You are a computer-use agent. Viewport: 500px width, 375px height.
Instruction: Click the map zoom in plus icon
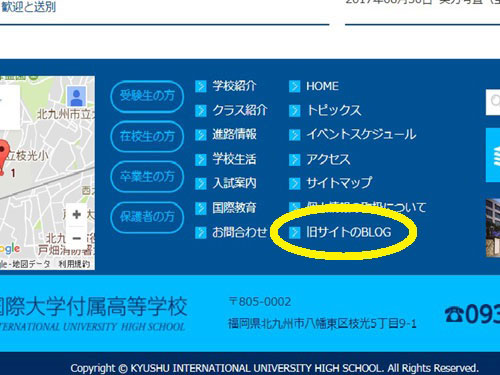click(x=77, y=214)
